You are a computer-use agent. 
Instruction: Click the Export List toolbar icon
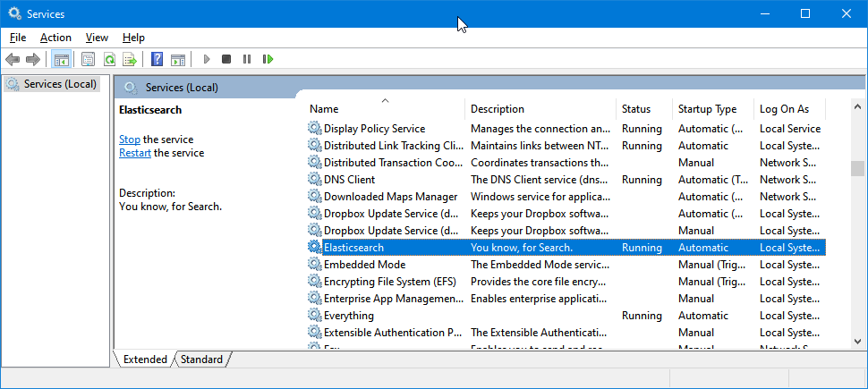pyautogui.click(x=130, y=59)
